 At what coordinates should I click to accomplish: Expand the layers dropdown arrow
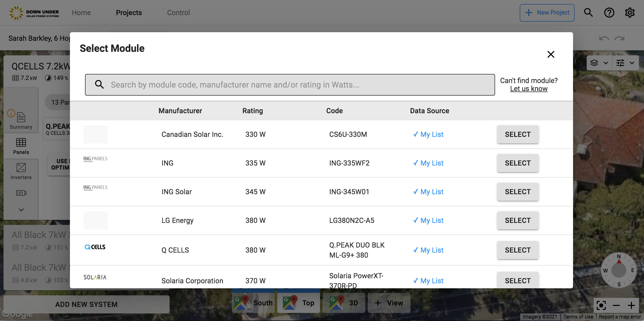click(x=606, y=63)
